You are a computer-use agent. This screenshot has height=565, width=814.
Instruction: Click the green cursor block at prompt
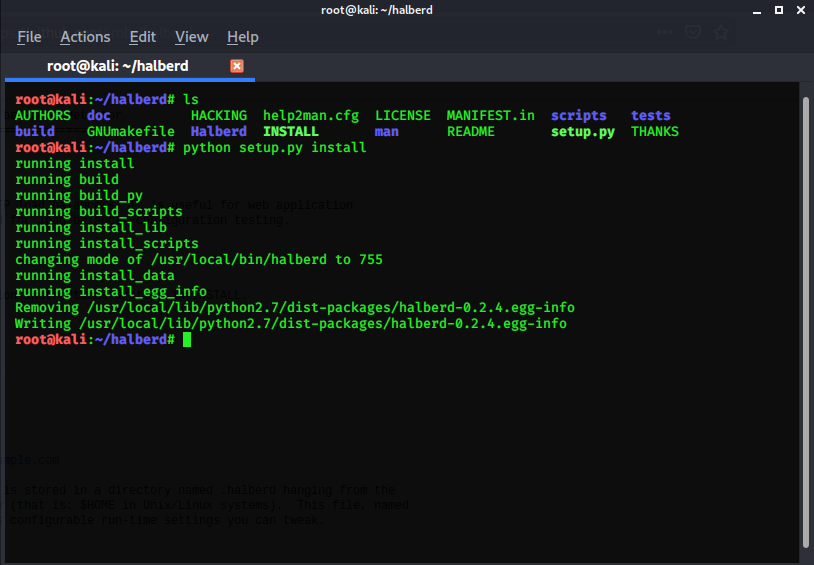187,340
